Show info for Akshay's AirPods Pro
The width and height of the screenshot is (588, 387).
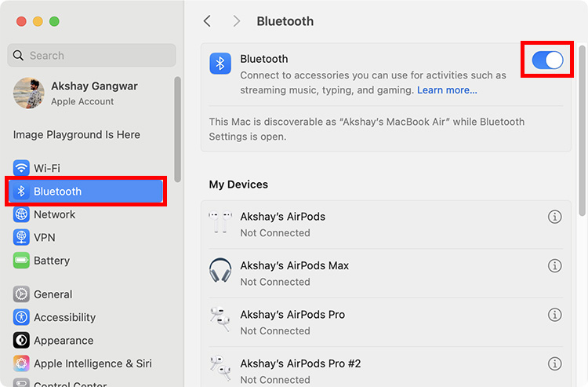point(554,315)
